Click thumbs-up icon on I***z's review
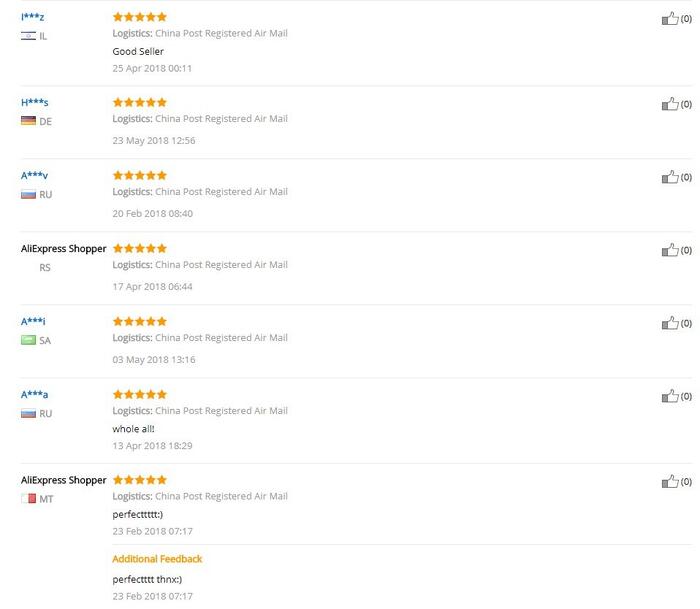 coord(670,18)
